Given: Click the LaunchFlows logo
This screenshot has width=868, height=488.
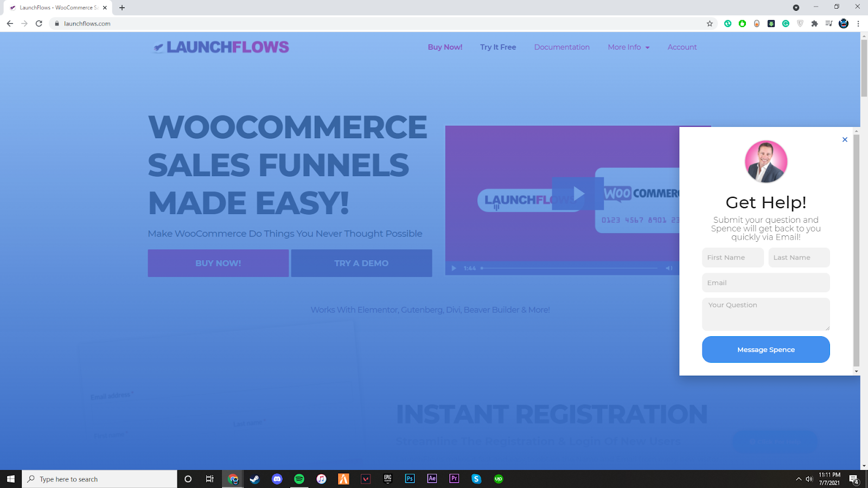Looking at the screenshot, I should pos(221,47).
